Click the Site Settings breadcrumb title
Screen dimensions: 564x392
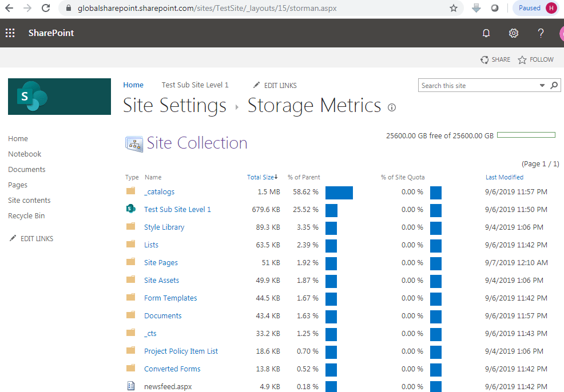[174, 106]
